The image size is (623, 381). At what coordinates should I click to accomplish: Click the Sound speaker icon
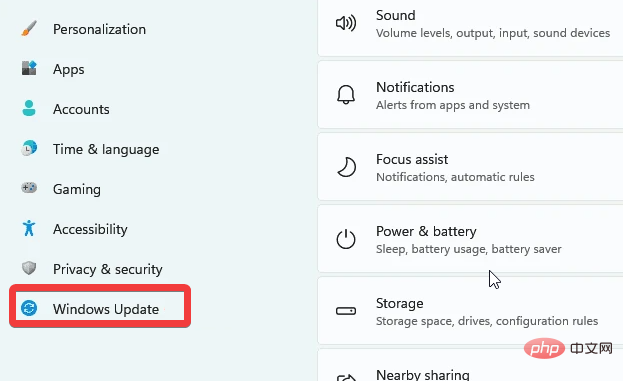tap(346, 23)
